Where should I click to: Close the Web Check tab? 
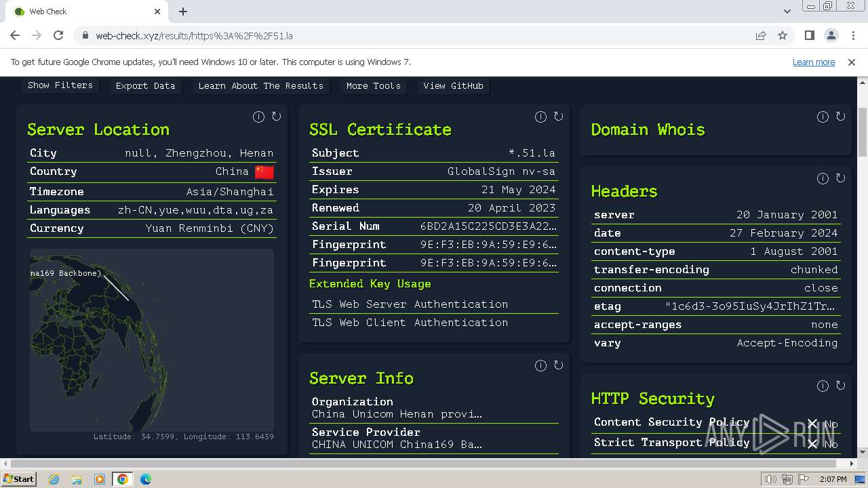tap(157, 12)
